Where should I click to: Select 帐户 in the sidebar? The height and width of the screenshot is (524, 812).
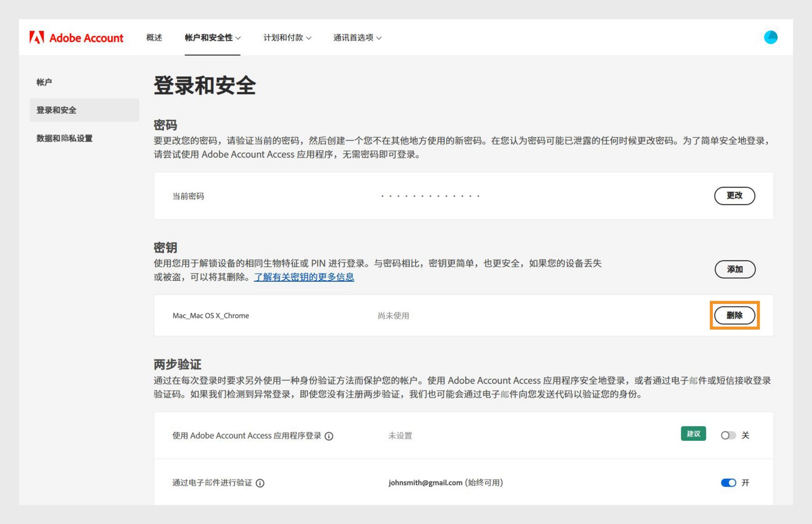pyautogui.click(x=44, y=82)
